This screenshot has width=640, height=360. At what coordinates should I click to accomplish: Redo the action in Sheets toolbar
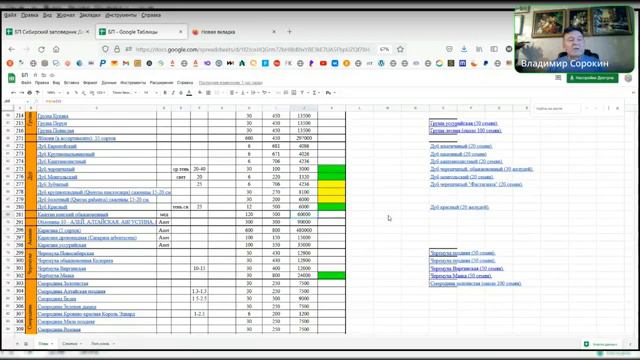click(22, 93)
